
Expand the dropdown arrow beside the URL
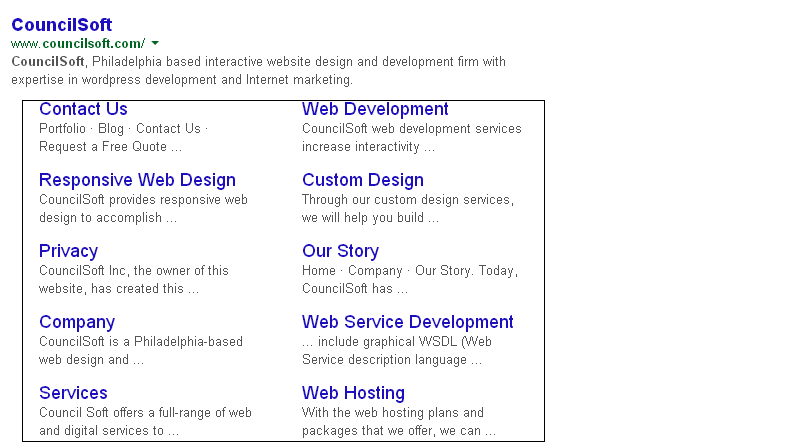[155, 43]
